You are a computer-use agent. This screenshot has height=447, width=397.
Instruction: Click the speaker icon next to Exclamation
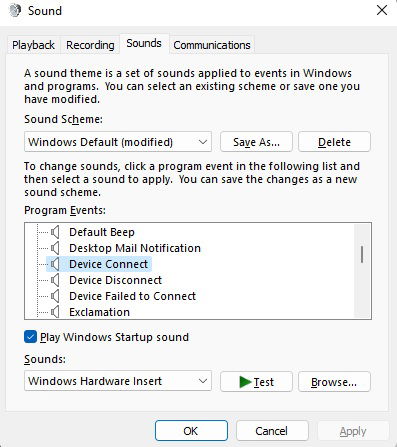[55, 312]
